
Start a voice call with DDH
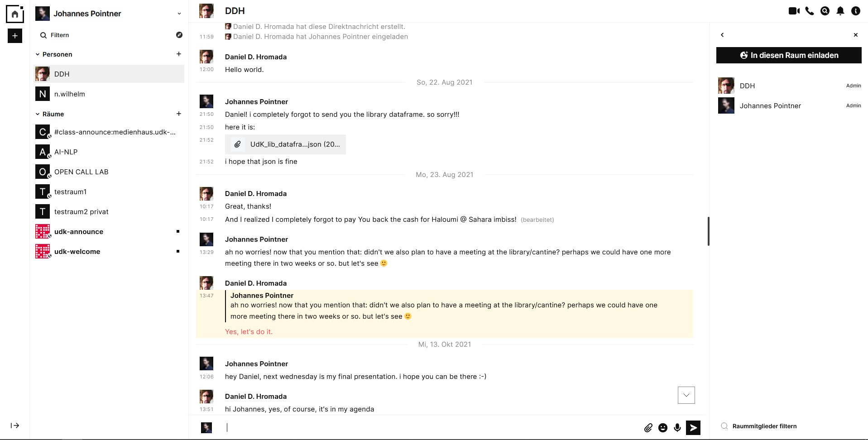810,11
